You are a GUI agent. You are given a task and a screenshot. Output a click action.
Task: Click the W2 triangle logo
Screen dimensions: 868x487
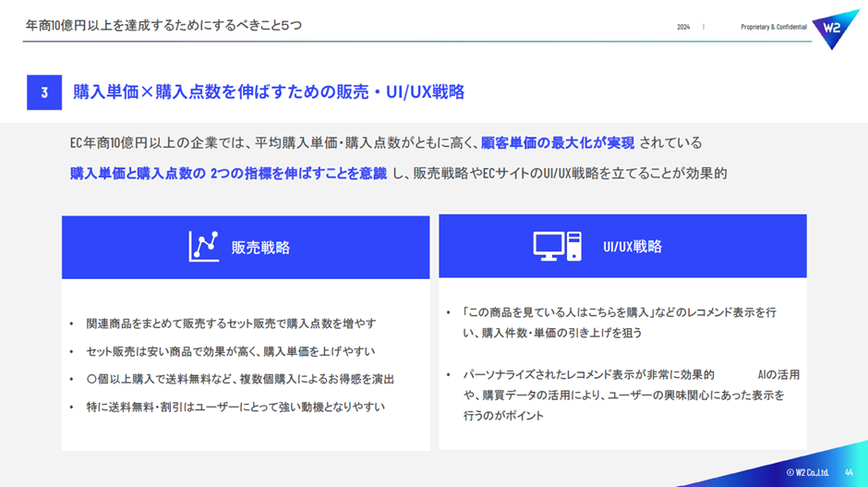click(x=835, y=29)
